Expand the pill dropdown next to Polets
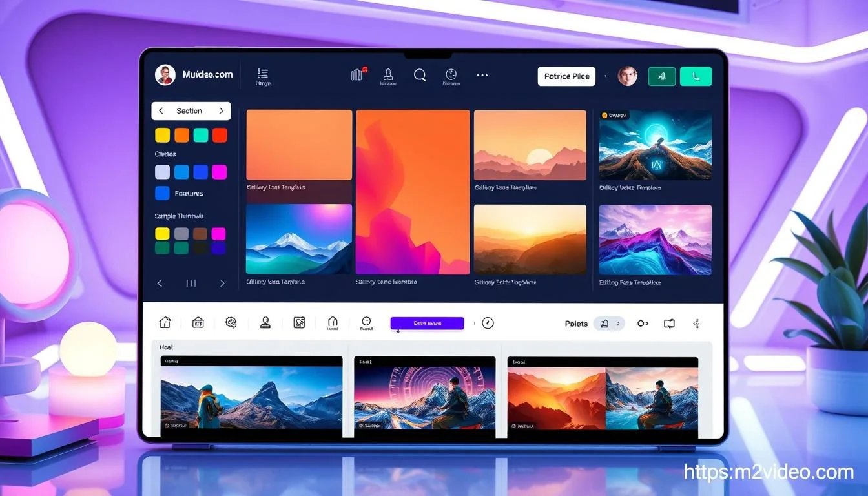The width and height of the screenshot is (868, 496). pyautogui.click(x=609, y=324)
